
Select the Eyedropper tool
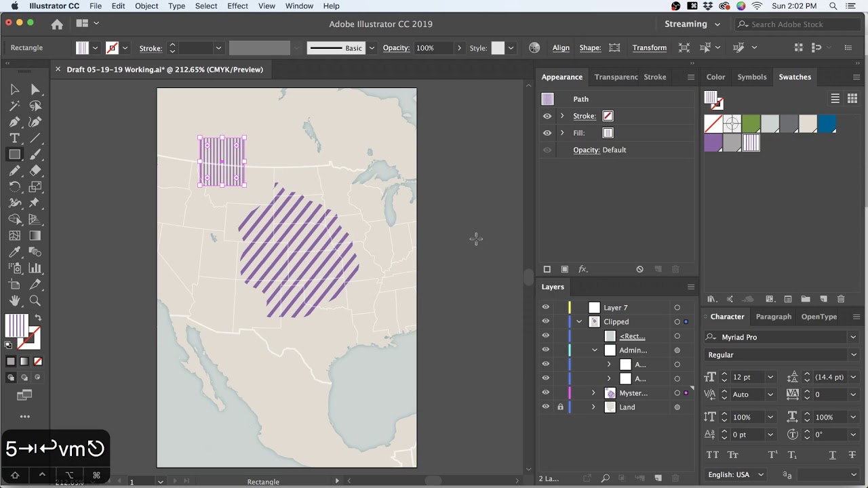pos(14,251)
